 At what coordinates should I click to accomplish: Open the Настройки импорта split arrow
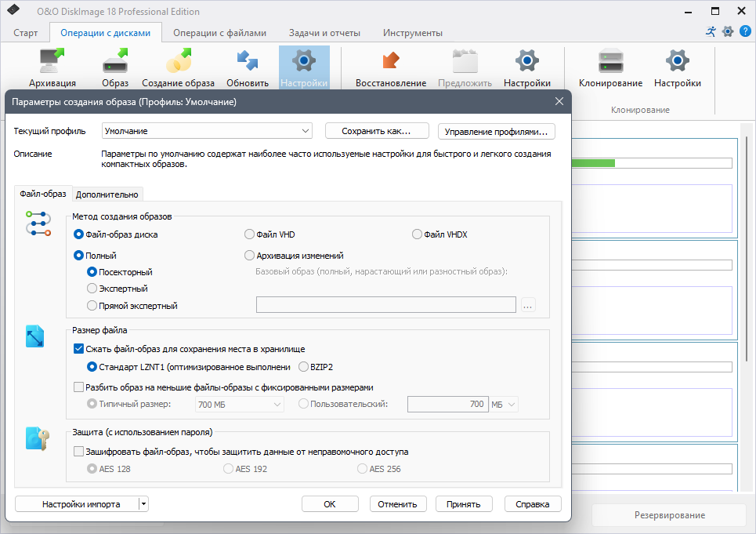tap(143, 504)
